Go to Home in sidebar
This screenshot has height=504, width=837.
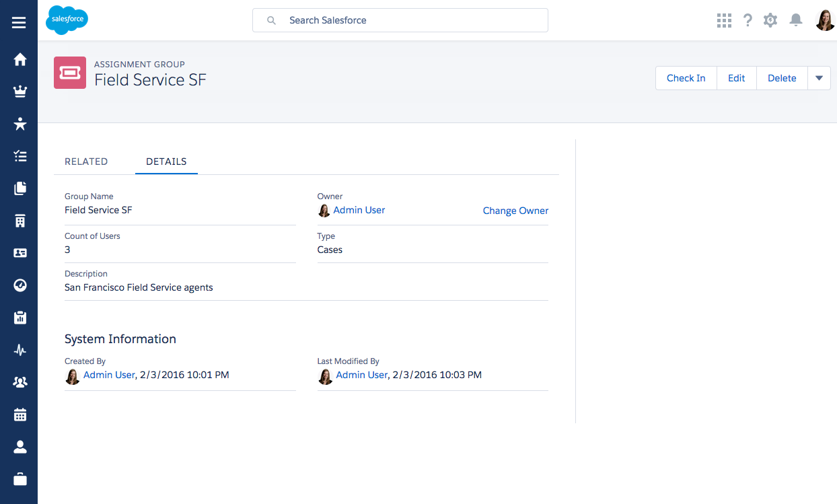point(20,59)
